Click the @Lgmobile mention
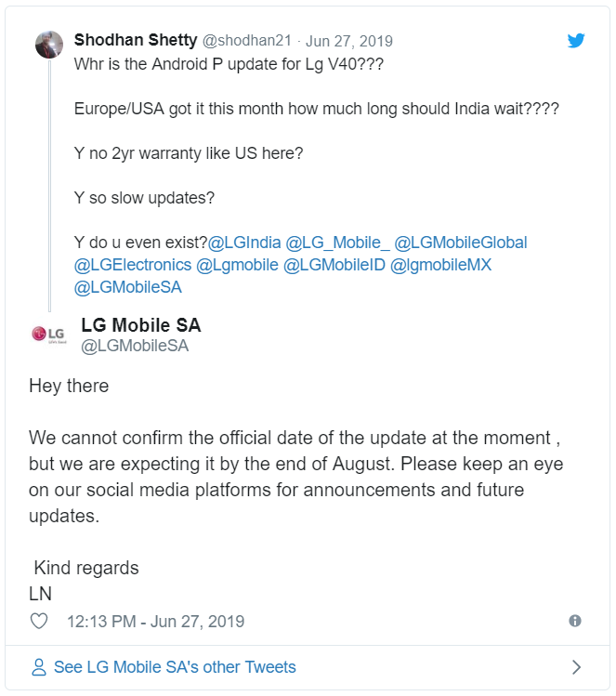 click(237, 265)
